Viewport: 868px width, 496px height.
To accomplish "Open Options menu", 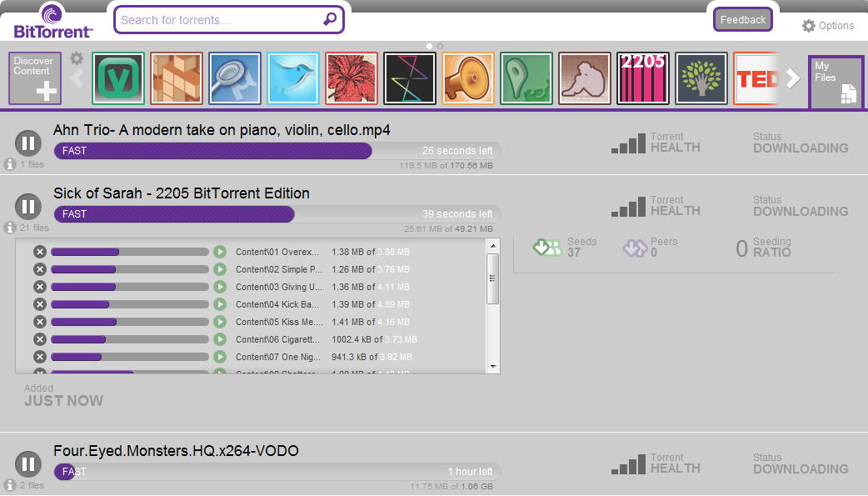I will [x=828, y=26].
